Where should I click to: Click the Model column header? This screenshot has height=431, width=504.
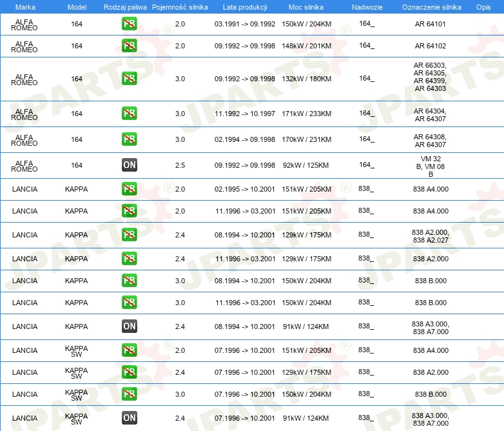pos(77,7)
